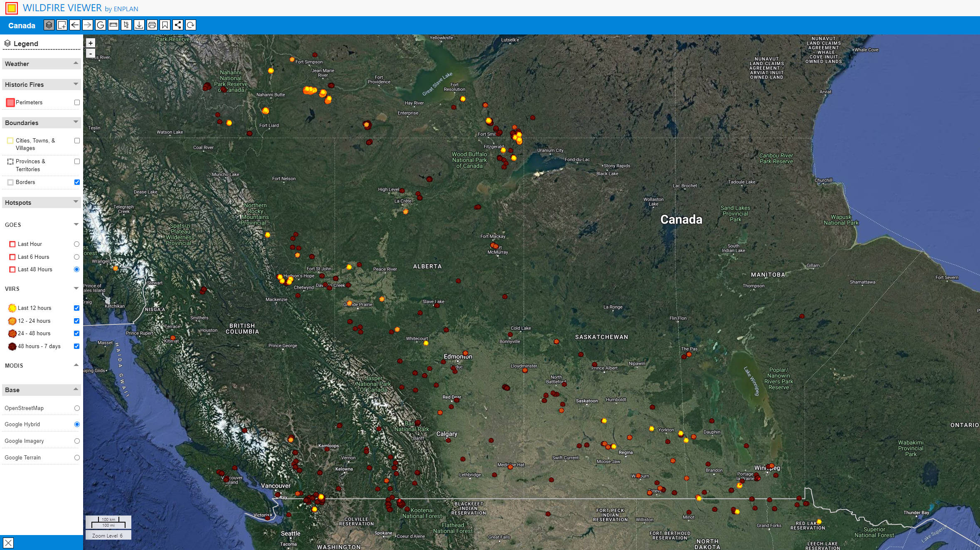This screenshot has width=980, height=550.
Task: Zoom in with the plus button
Action: pyautogui.click(x=91, y=43)
